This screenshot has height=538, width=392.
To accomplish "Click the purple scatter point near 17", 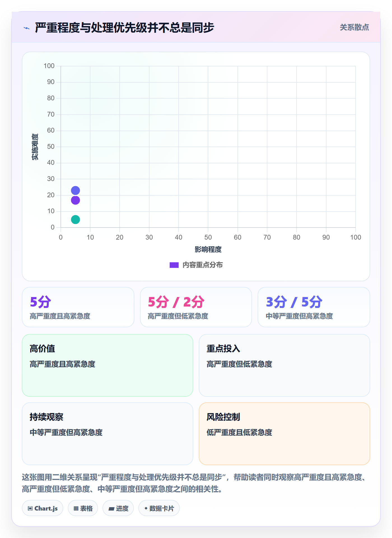I will pyautogui.click(x=75, y=200).
